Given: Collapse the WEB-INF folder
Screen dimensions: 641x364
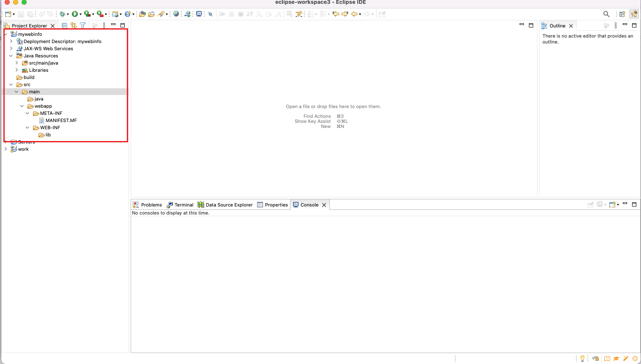Looking at the screenshot, I should [x=27, y=128].
